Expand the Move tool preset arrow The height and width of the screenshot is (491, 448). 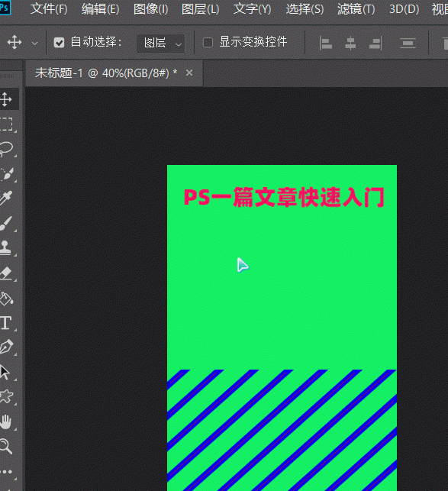(35, 44)
